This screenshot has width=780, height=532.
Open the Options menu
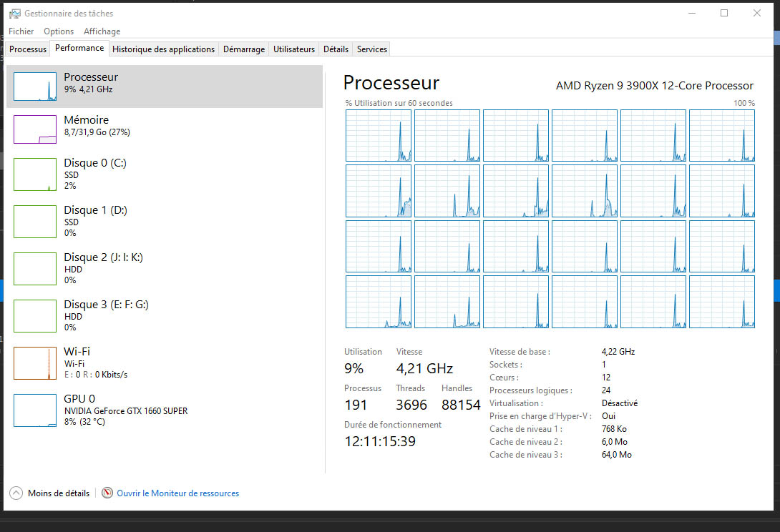[x=59, y=31]
